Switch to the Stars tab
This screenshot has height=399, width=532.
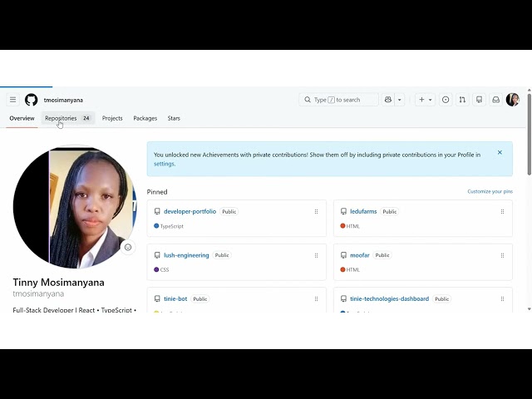pyautogui.click(x=174, y=118)
